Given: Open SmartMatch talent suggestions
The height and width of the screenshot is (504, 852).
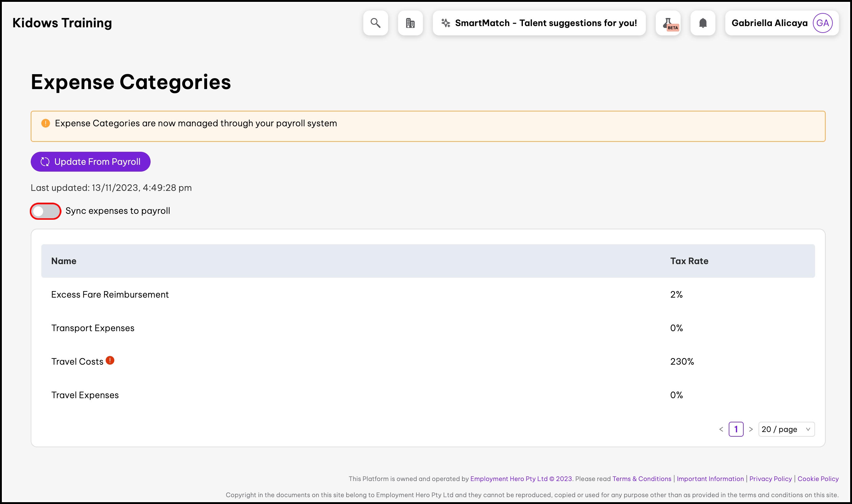Looking at the screenshot, I should (x=545, y=23).
